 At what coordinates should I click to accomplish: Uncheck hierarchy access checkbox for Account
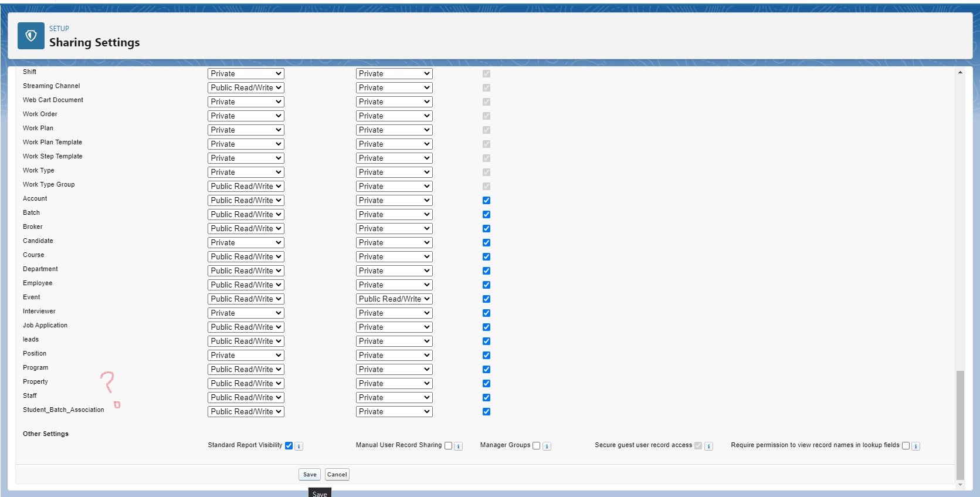click(486, 200)
